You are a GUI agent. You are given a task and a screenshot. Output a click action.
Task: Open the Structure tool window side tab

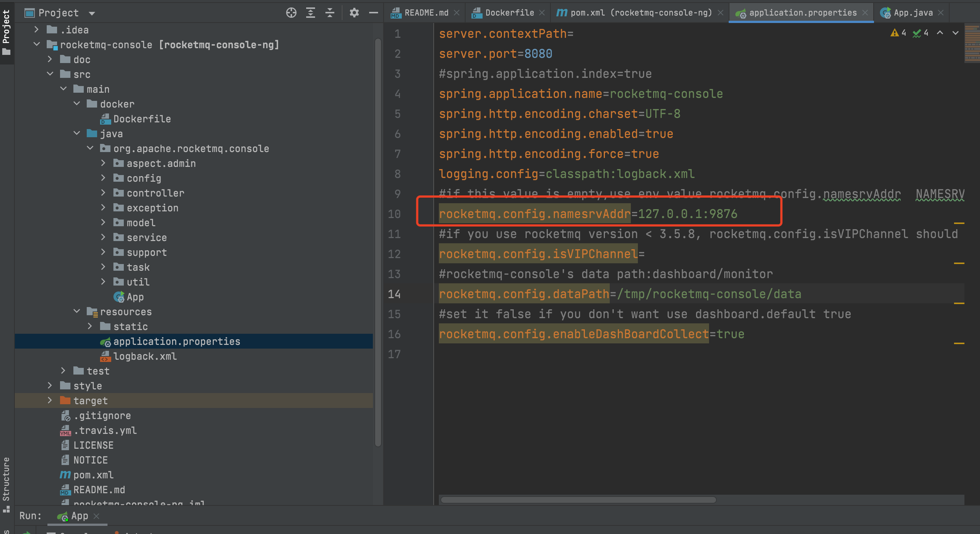tap(6, 484)
